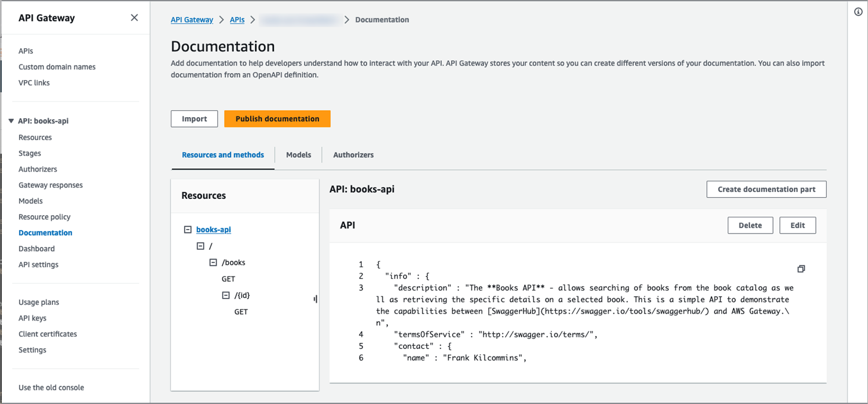The image size is (868, 404).
Task: Click Create documentation part
Action: [766, 190]
